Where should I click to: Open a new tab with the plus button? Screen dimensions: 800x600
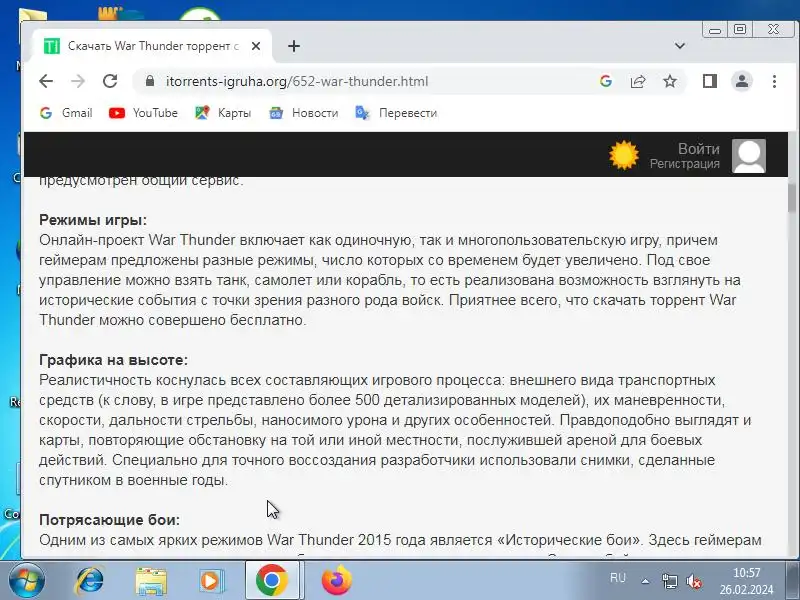(294, 46)
